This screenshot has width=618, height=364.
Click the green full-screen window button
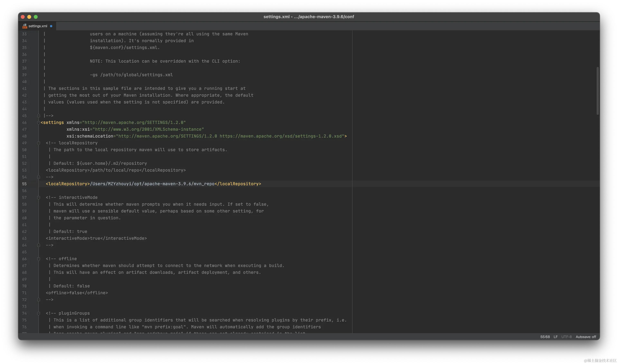(x=36, y=17)
